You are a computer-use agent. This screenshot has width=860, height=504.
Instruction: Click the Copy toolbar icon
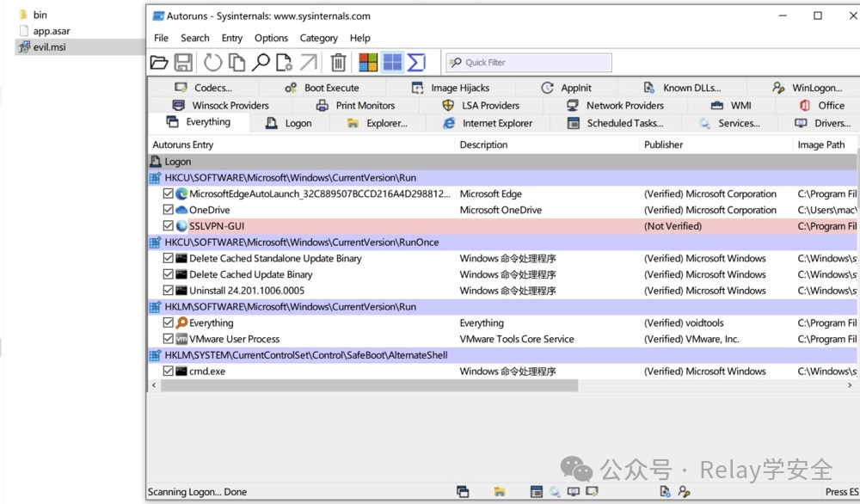(x=236, y=63)
